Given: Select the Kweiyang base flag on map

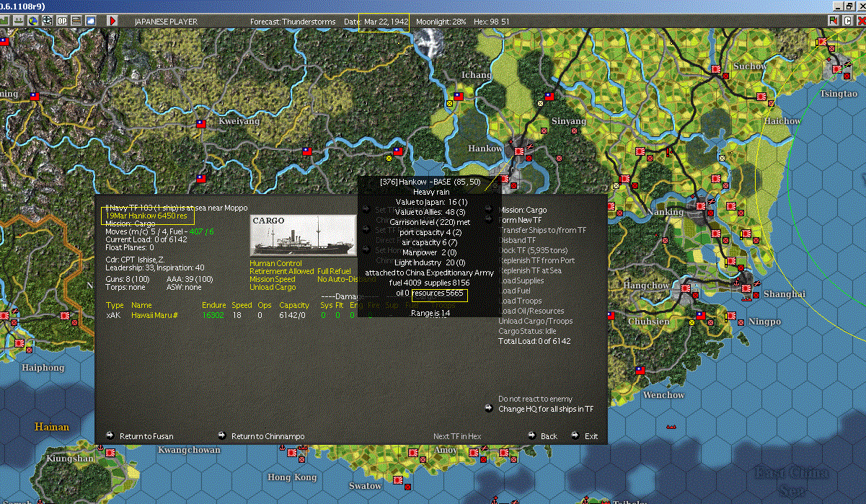Looking at the screenshot, I should [201, 123].
